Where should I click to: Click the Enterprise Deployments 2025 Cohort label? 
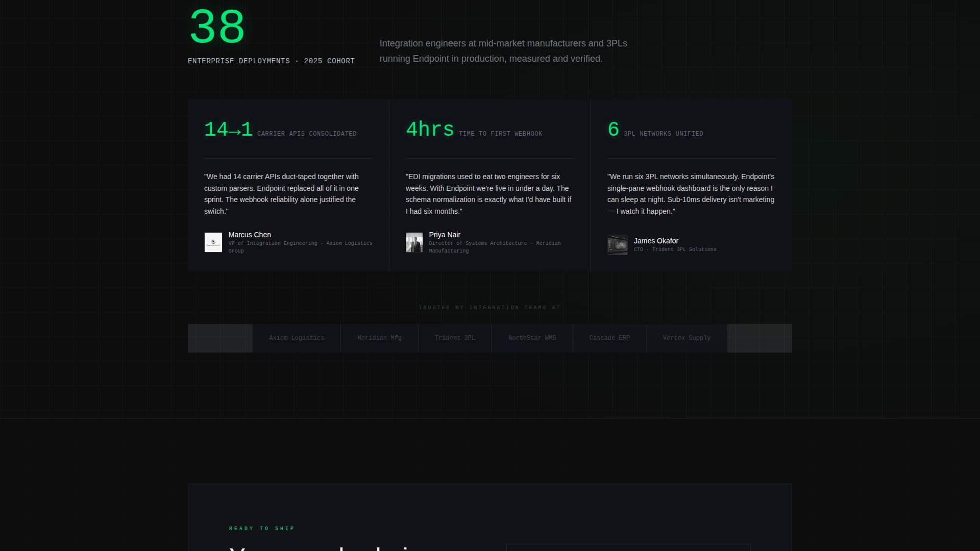click(x=271, y=61)
